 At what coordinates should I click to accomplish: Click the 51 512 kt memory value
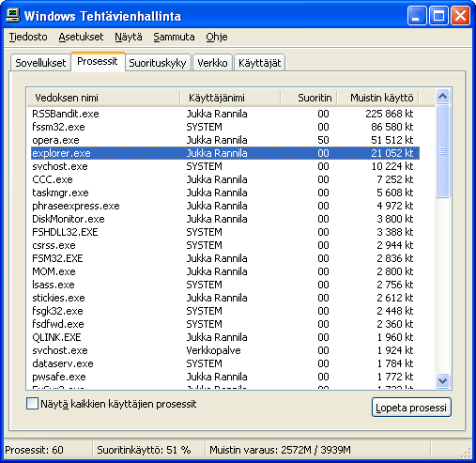click(392, 140)
